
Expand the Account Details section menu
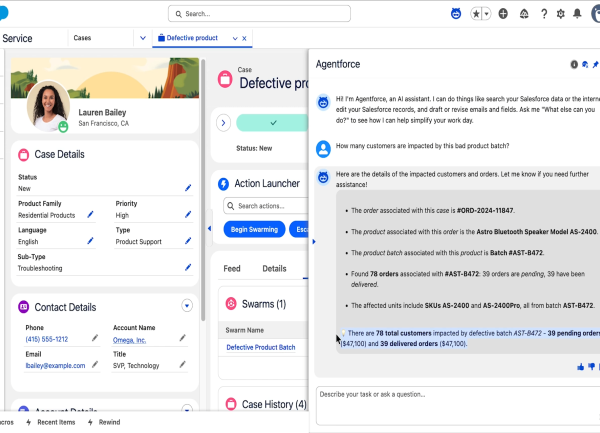click(187, 409)
